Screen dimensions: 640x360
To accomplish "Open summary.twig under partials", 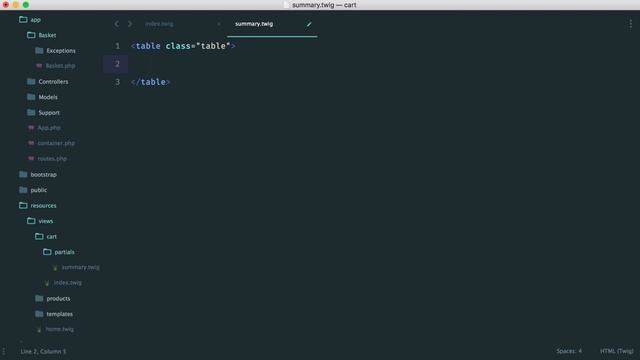I will pyautogui.click(x=80, y=267).
